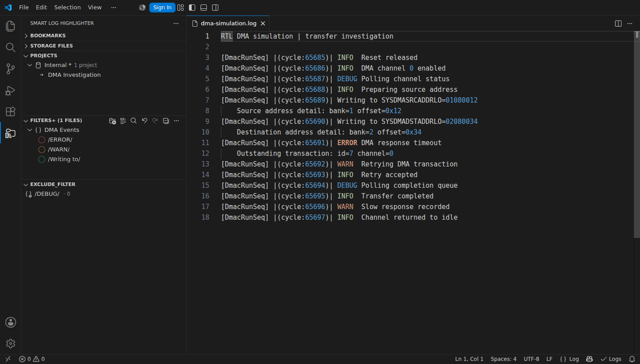Open the Explorer view in activity bar
This screenshot has height=364, width=640.
[11, 26]
